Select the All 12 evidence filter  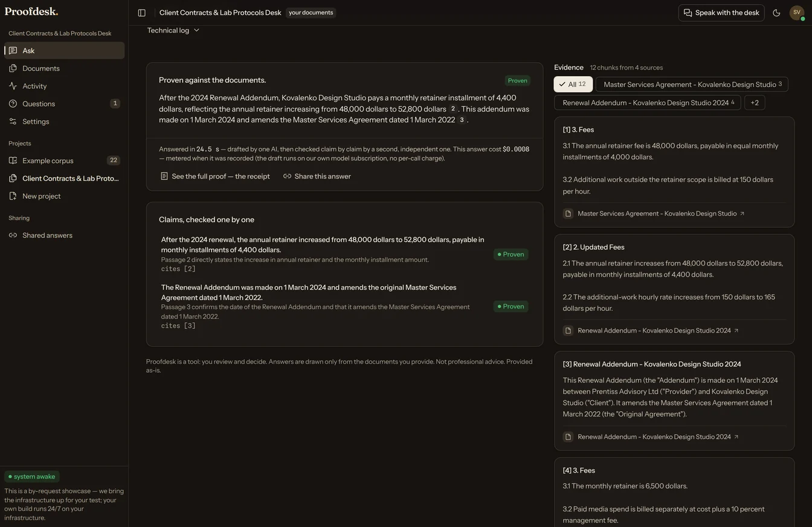573,85
